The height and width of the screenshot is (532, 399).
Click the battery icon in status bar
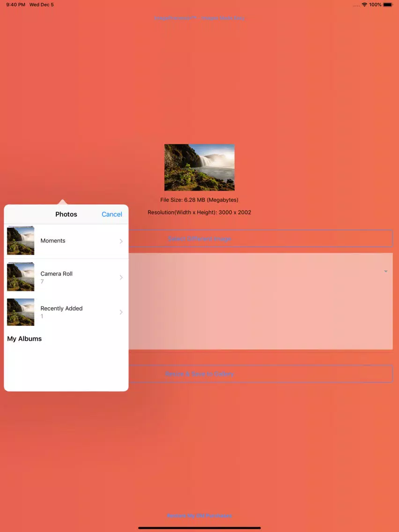point(388,5)
